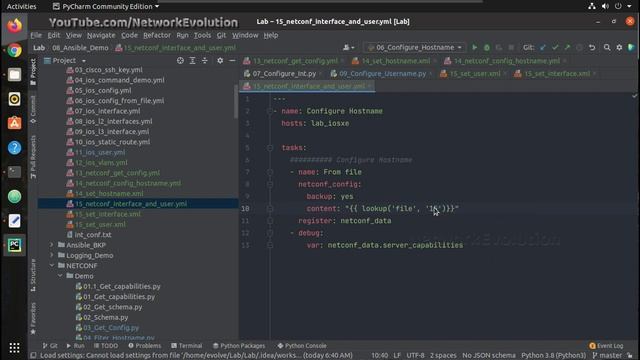Expand the Logging_Demo folder
The image size is (640, 360).
pos(51,255)
